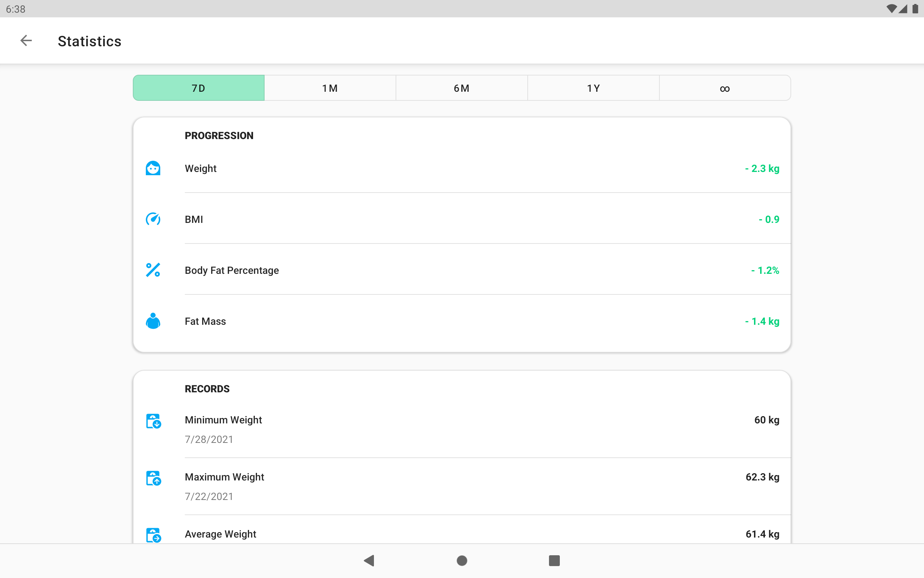Open the Fat Mass progression row
Viewport: 924px width, 578px height.
pyautogui.click(x=462, y=321)
